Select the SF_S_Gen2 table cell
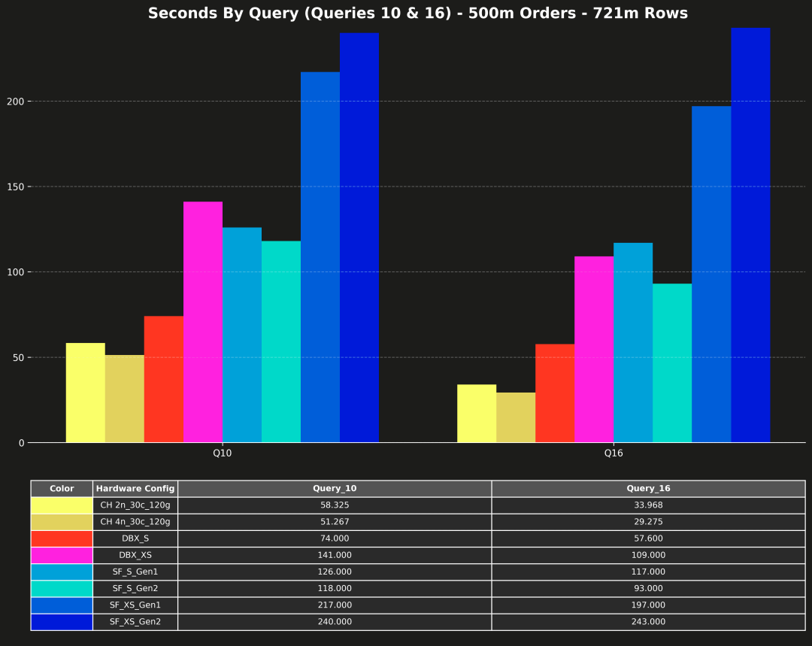This screenshot has width=812, height=646. (135, 589)
